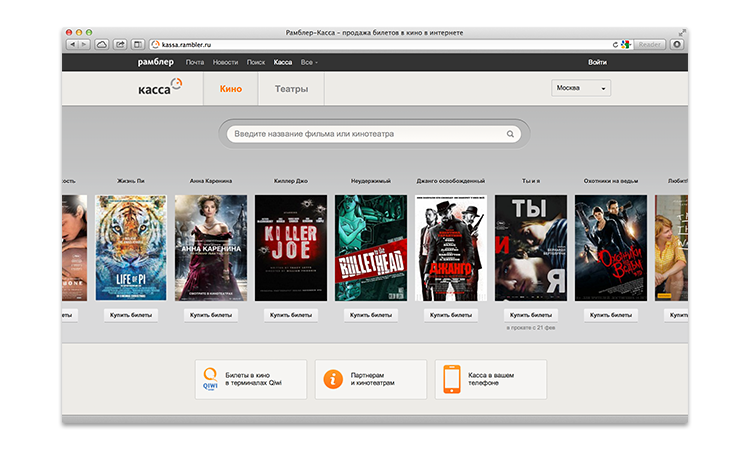Click the Qiwi terminal logo icon

click(211, 380)
